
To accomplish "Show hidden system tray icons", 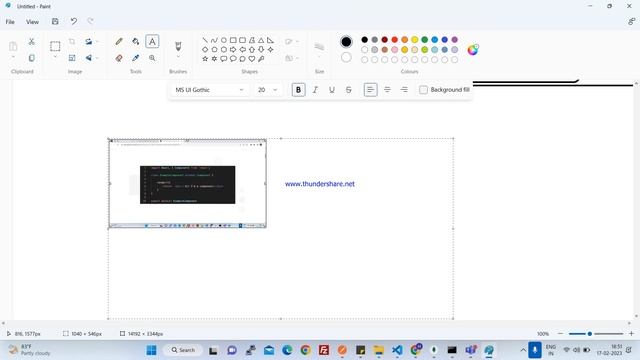I will [x=523, y=350].
